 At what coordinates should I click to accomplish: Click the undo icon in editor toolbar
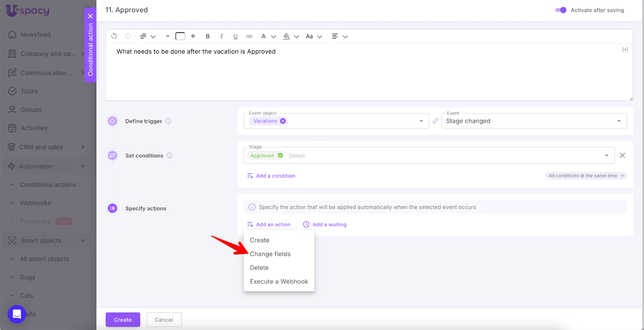(x=114, y=36)
